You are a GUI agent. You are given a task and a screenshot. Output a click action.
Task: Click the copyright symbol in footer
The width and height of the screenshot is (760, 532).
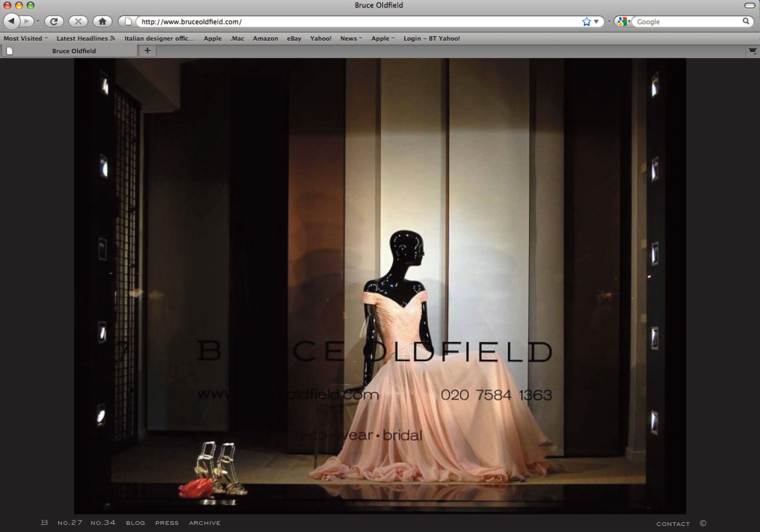click(x=703, y=523)
